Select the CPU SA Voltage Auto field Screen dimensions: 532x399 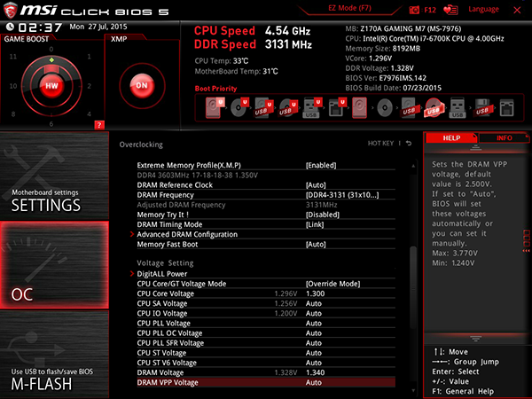(314, 303)
